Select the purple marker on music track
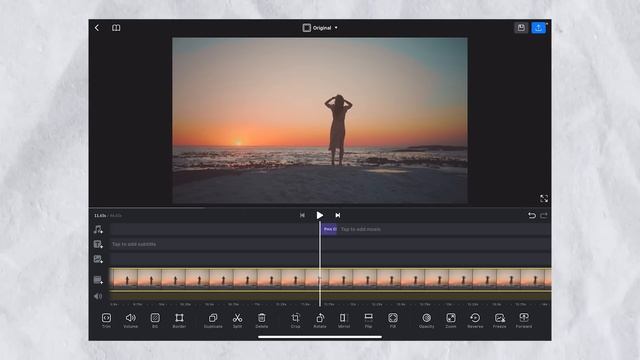The width and height of the screenshot is (640, 360). pos(329,229)
